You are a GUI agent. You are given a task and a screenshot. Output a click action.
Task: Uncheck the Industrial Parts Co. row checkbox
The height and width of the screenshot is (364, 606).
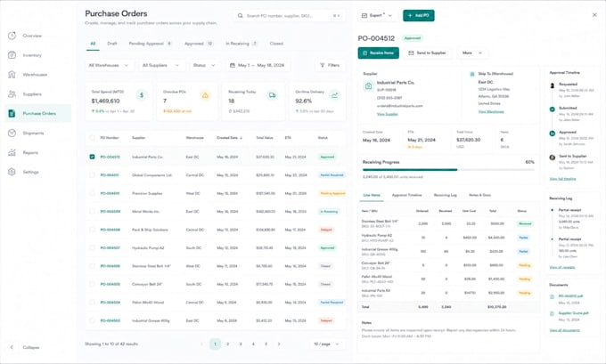pyautogui.click(x=92, y=157)
